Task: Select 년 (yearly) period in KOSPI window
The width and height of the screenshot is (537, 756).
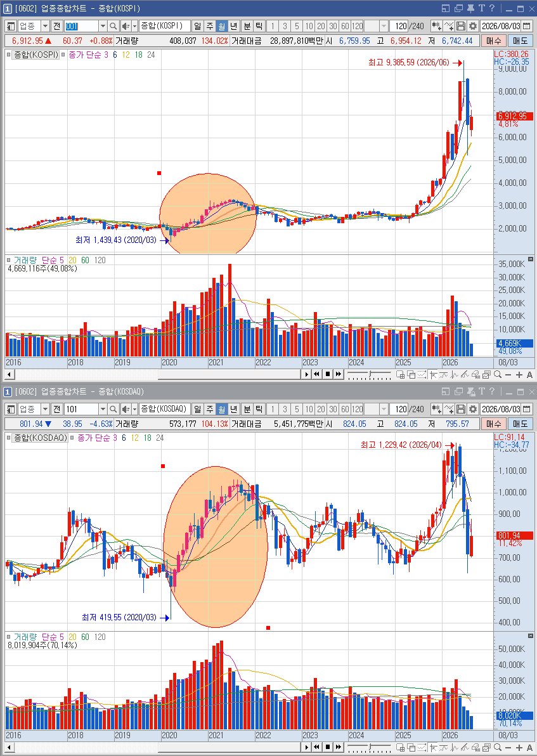Action: 234,26
